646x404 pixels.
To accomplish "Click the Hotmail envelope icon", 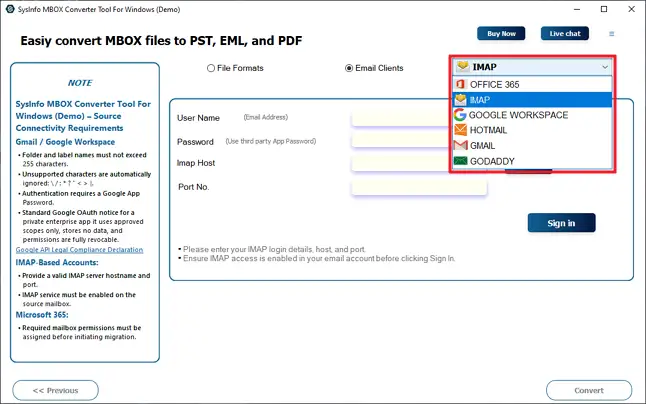I will 460,130.
